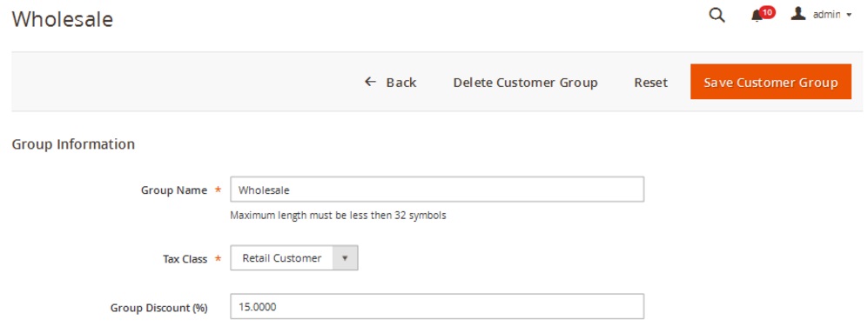Click the maximum length hint text

338,215
